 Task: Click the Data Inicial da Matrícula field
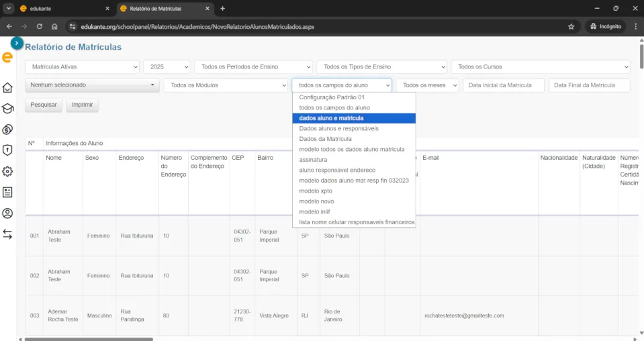[x=504, y=85]
